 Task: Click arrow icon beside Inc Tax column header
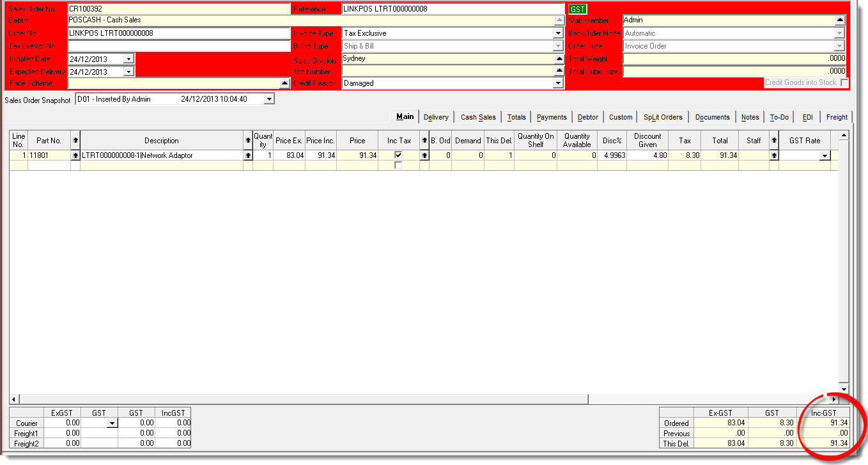(x=424, y=140)
